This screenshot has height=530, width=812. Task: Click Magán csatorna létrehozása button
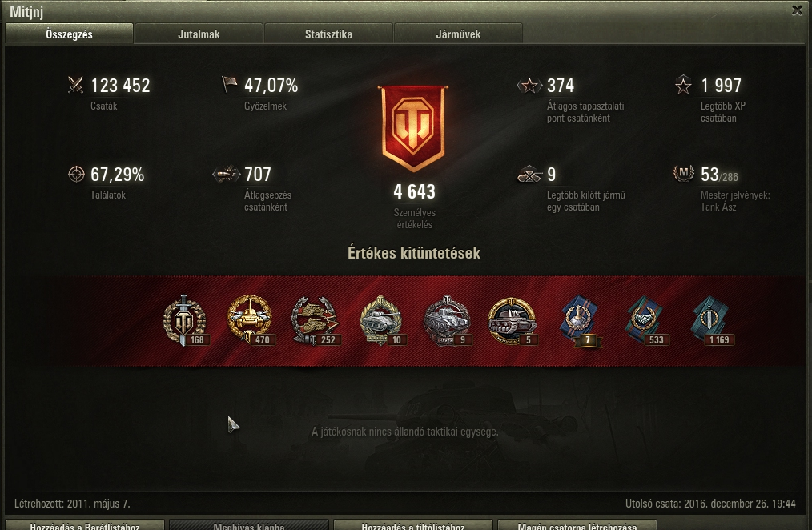[577, 525]
